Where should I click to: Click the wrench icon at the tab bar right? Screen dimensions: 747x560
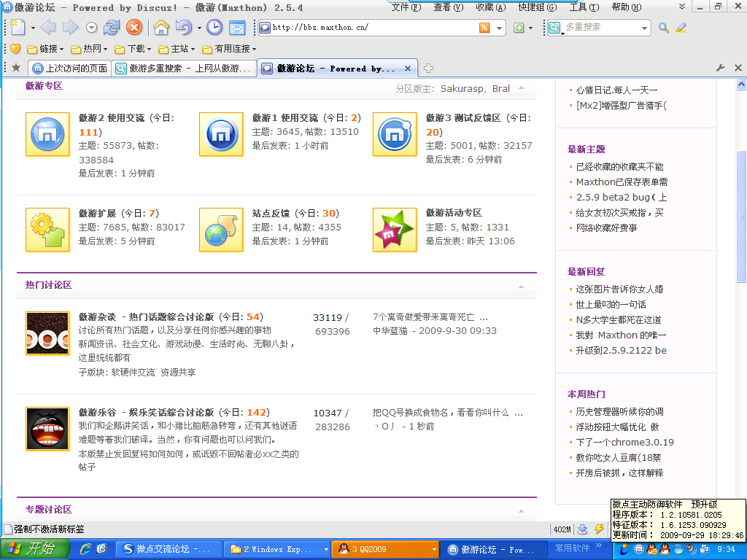tap(720, 68)
